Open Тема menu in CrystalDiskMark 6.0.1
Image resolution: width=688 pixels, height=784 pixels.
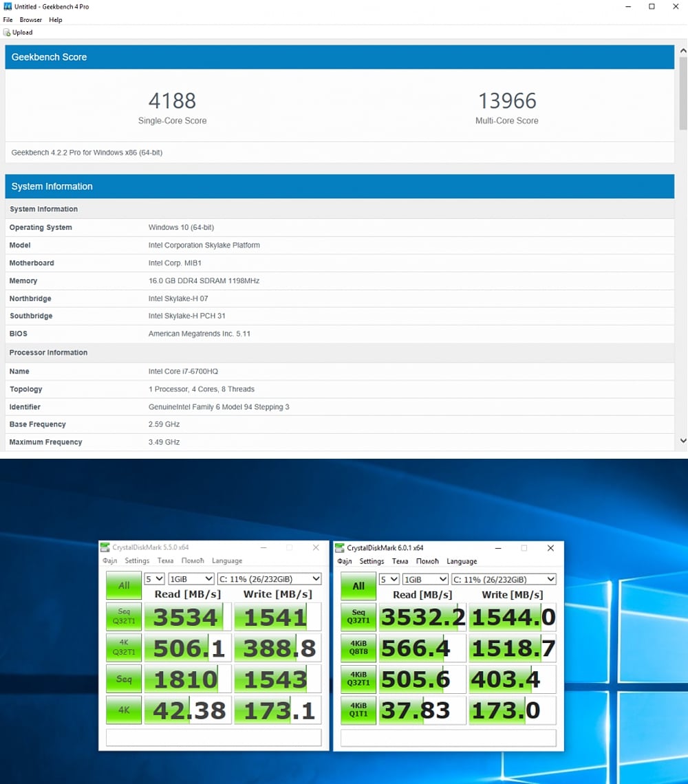[400, 561]
